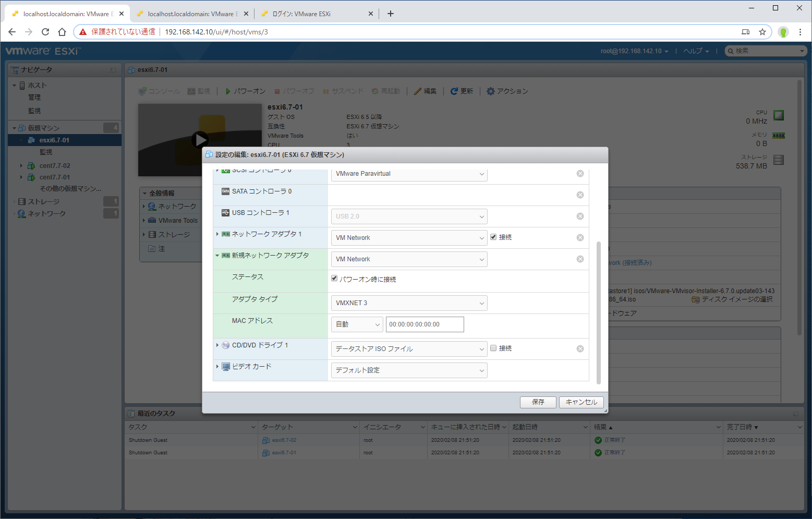
Task: Click the Refresh toolbar button
Action: pyautogui.click(x=462, y=91)
